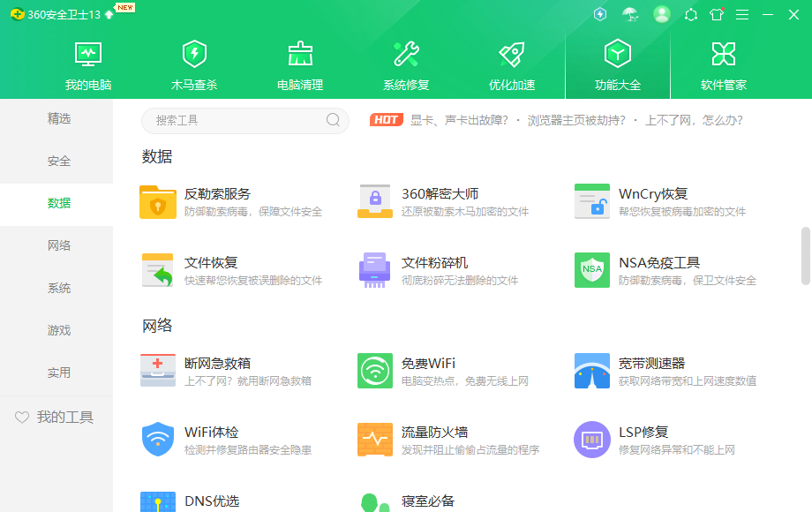The height and width of the screenshot is (512, 812).
Task: Click the 文件恢复 arrow icon
Action: tap(158, 270)
